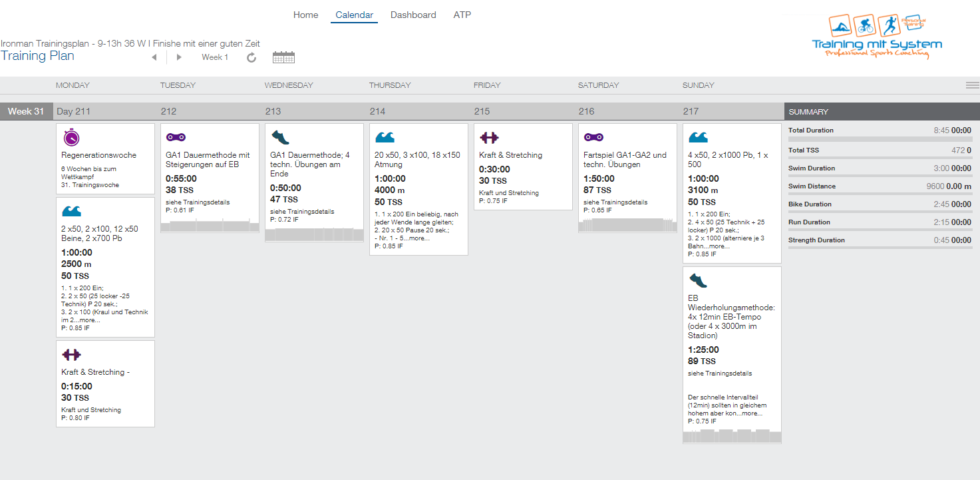The height and width of the screenshot is (480, 980).
Task: Click the dumbbell icon on Monday's Kraft & Stretching
Action: point(71,355)
